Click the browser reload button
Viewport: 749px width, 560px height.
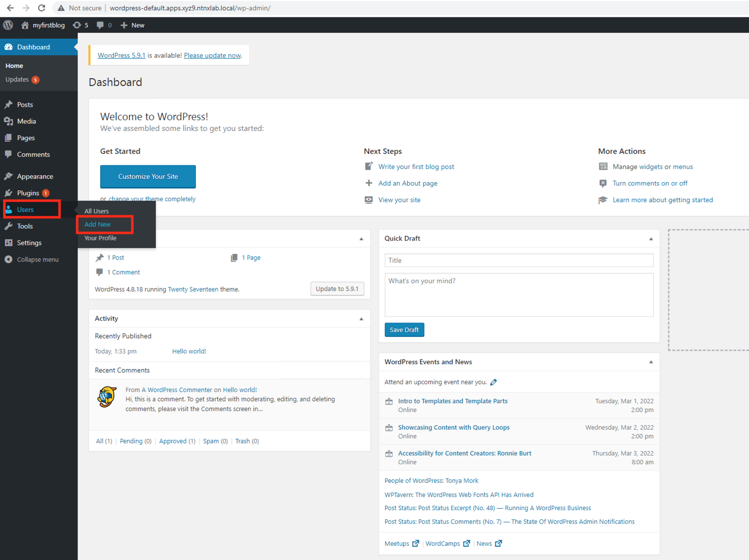point(42,8)
